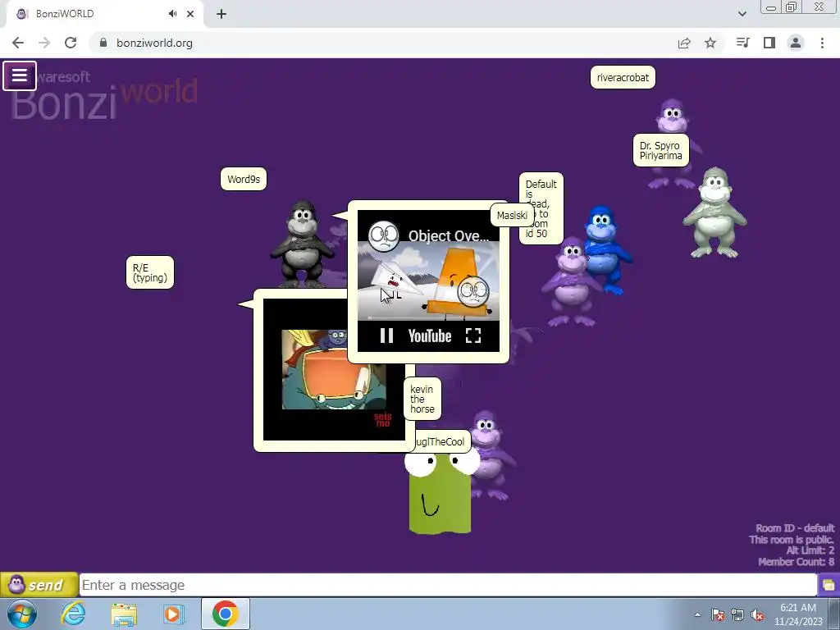Open the YouTube logo link in the player
840x630 pixels.
click(x=430, y=336)
